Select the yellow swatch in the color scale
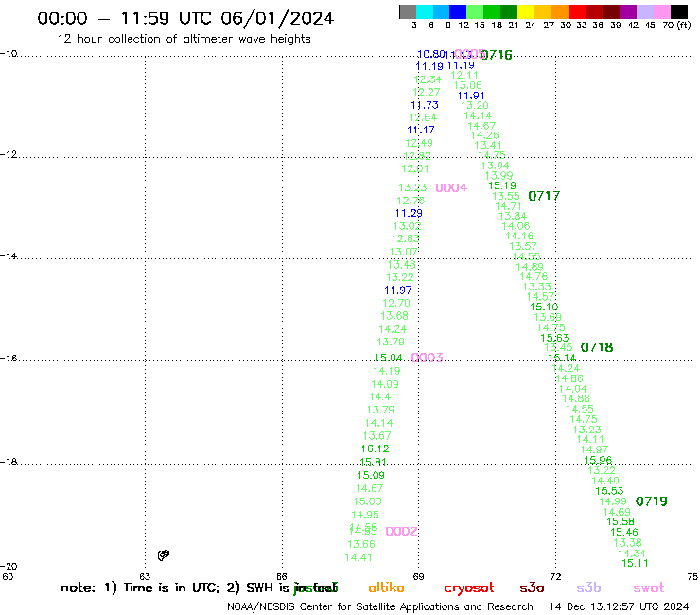The height and width of the screenshot is (615, 700). pos(526,11)
